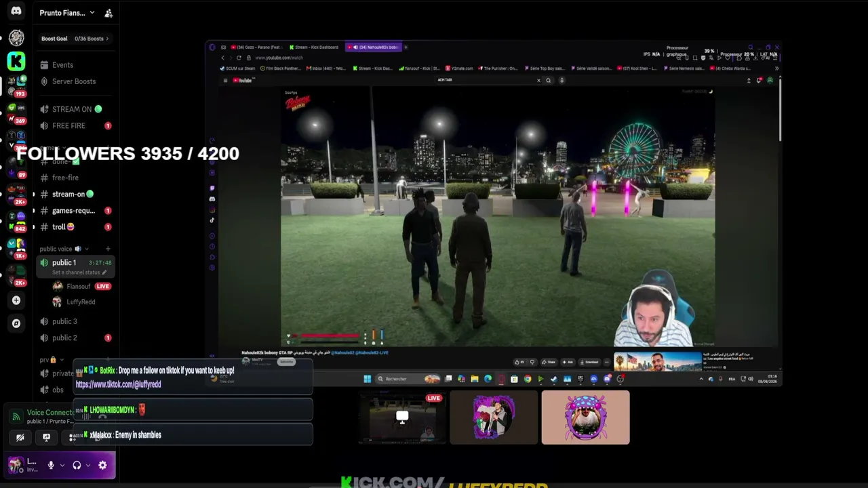Join the public 2 voice channel
This screenshot has height=488, width=868.
coord(76,338)
